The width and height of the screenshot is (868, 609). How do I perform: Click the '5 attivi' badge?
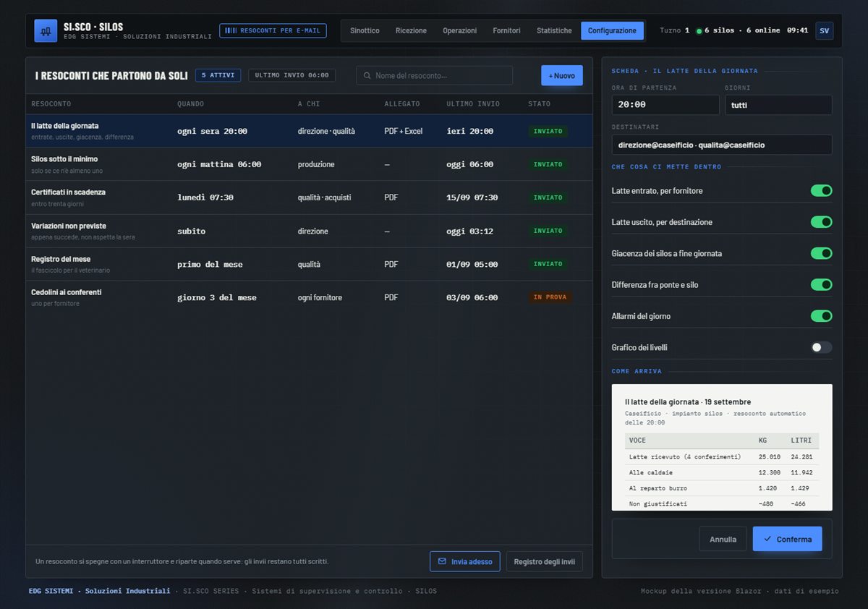point(218,75)
